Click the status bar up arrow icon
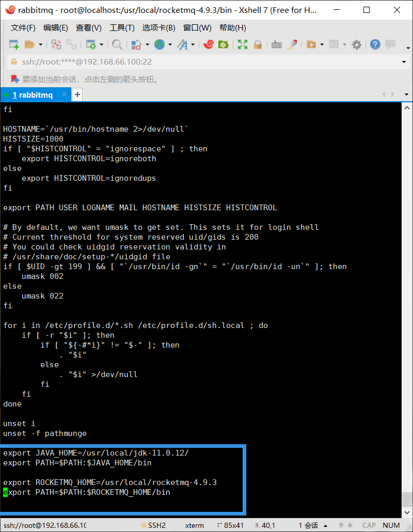The image size is (413, 532). pos(341,525)
